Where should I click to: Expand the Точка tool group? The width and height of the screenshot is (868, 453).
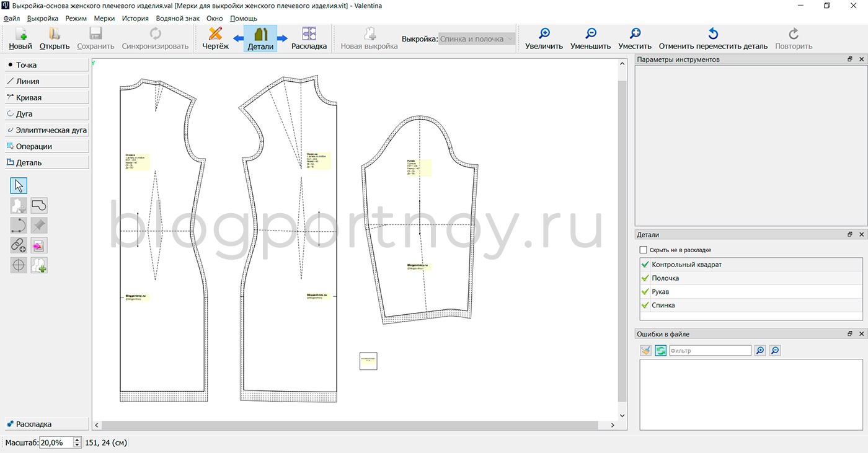pyautogui.click(x=47, y=65)
